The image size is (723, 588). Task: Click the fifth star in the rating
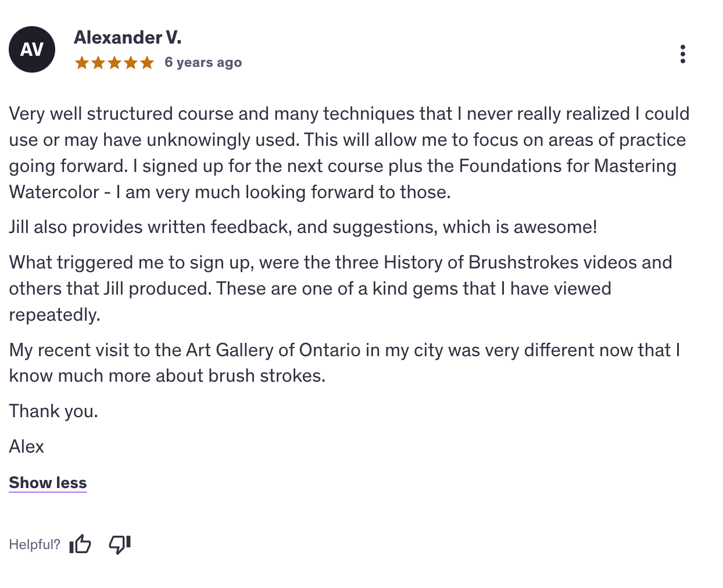pos(147,63)
